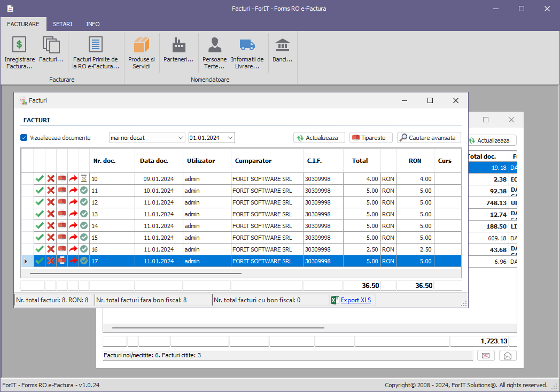
Task: Open the 01.01.2024 date picker dropdown
Action: tap(230, 138)
